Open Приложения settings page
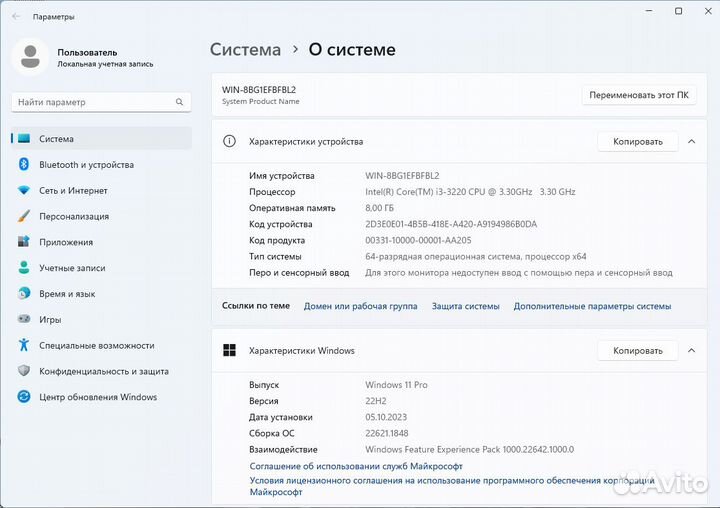This screenshot has width=720, height=508. pyautogui.click(x=101, y=242)
